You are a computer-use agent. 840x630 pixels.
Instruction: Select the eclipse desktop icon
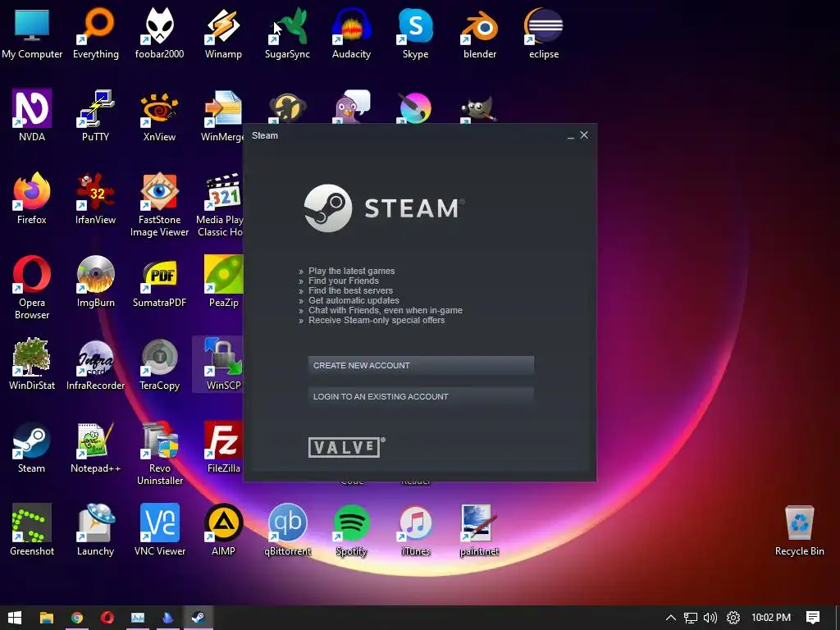click(x=544, y=33)
